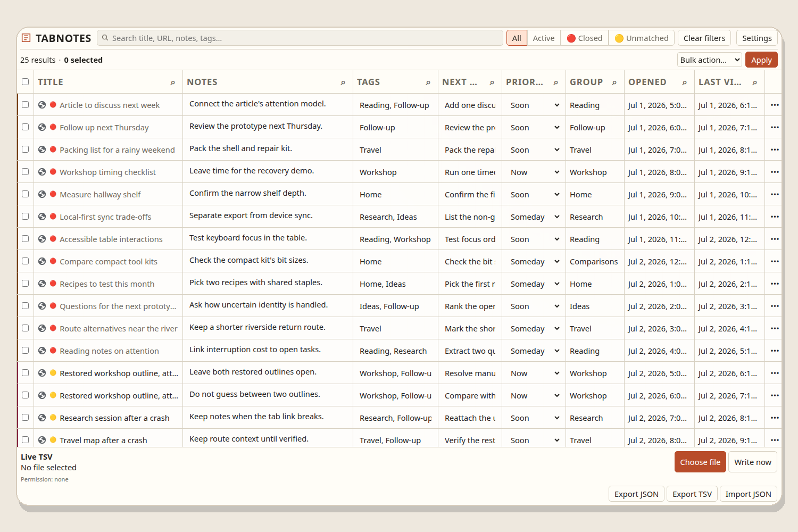This screenshot has width=798, height=532.
Task: Open the Bulk action dropdown
Action: 710,60
